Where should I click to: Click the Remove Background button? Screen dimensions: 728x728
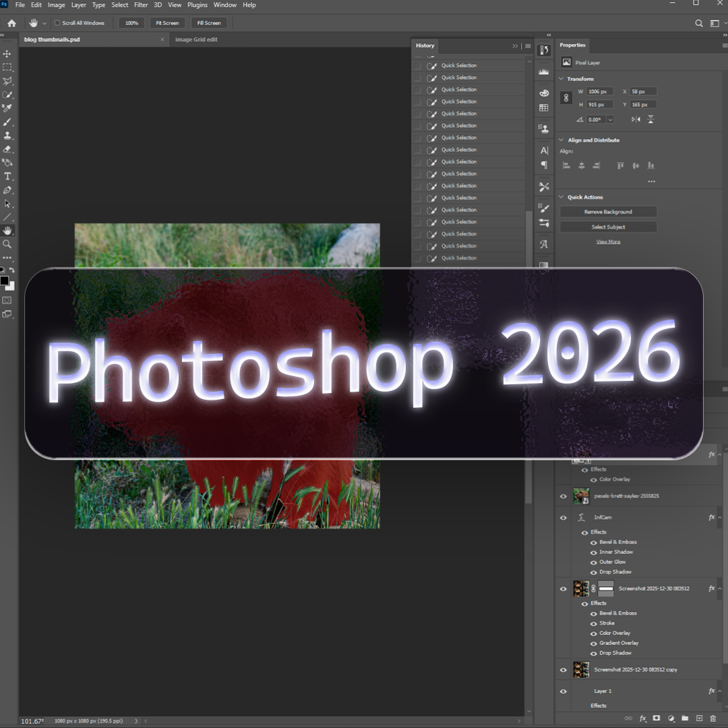[608, 211]
